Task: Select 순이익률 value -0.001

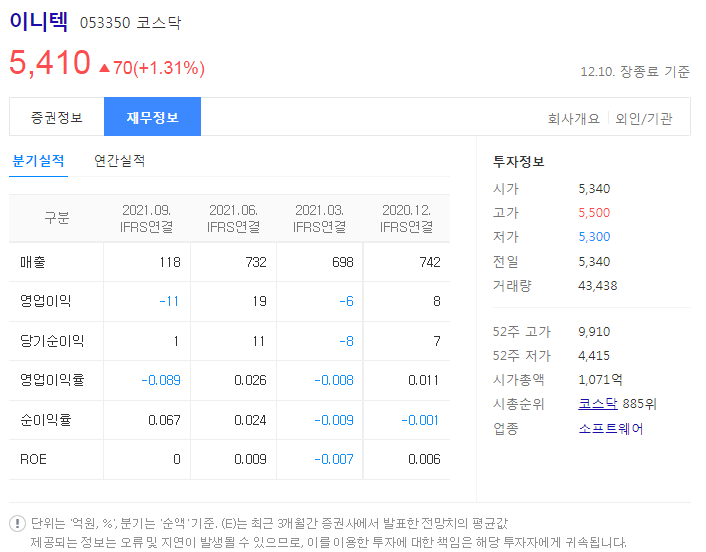Action: click(420, 420)
